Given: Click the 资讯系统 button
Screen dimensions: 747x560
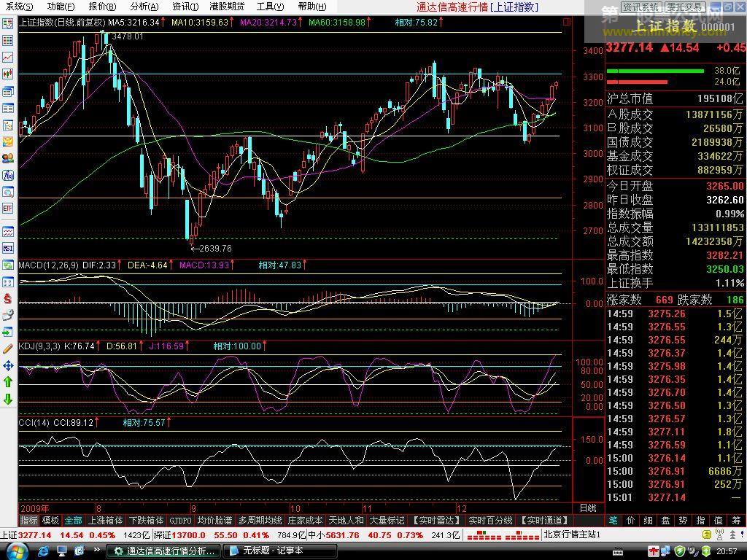Looking at the screenshot, I should (x=640, y=7).
